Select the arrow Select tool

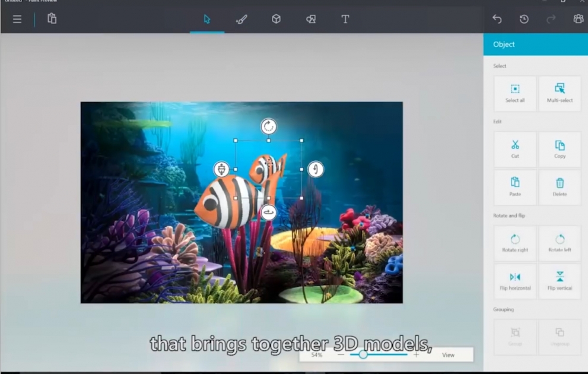pyautogui.click(x=207, y=19)
